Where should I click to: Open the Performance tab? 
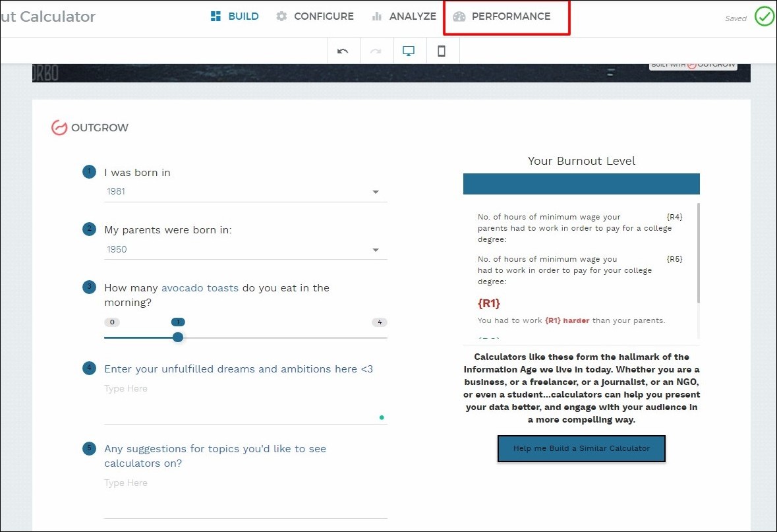[x=502, y=16]
